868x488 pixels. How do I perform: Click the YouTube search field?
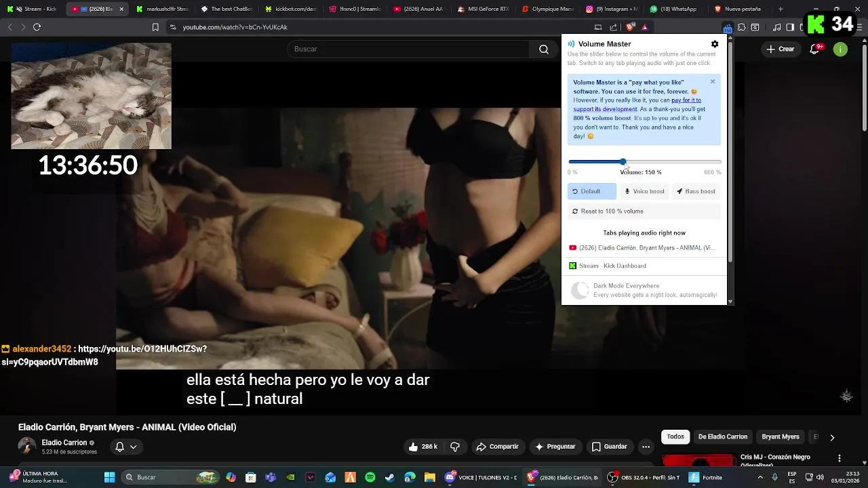[x=409, y=49]
